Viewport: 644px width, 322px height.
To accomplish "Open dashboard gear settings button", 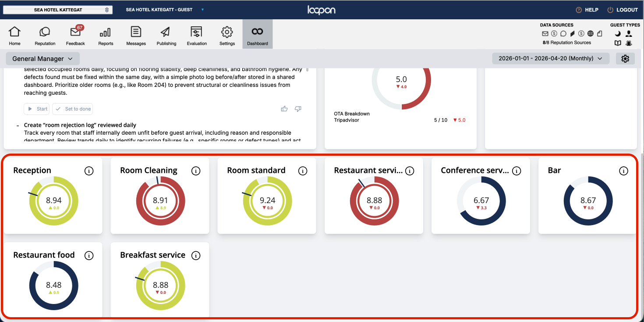I will point(625,58).
